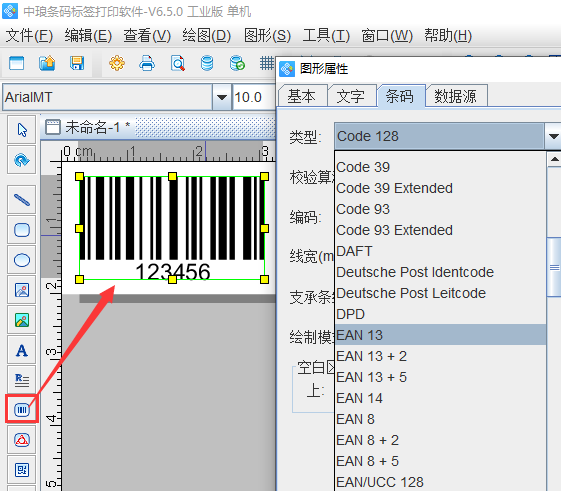Click the list scrollbar up arrow
This screenshot has height=491, width=561.
tap(554, 159)
